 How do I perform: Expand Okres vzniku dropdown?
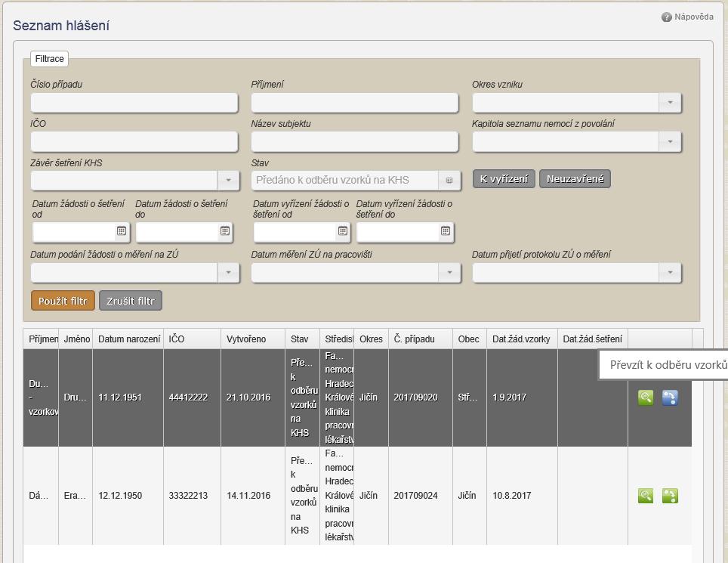coord(670,103)
